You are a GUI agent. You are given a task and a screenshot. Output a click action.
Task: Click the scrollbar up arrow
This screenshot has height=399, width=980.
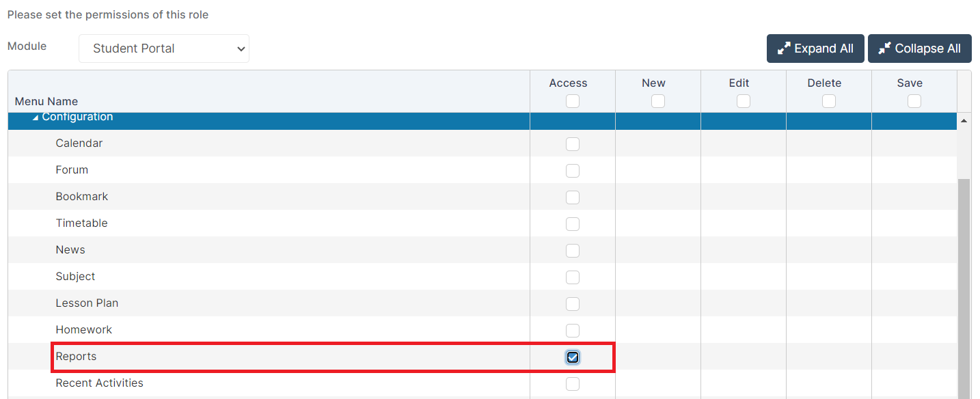pyautogui.click(x=964, y=121)
